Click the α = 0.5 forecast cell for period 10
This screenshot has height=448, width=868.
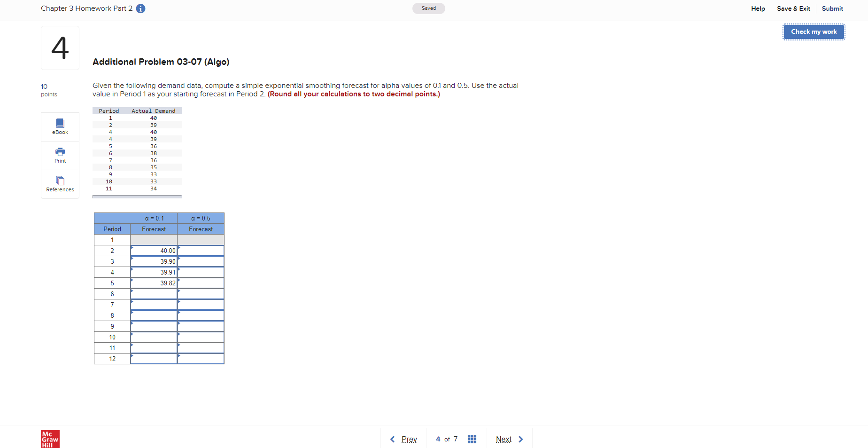tap(201, 337)
